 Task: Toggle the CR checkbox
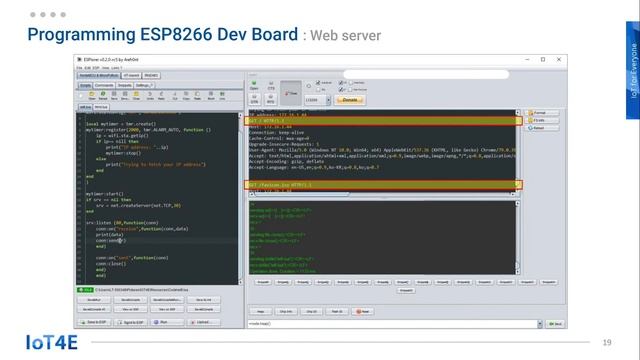[x=340, y=83]
